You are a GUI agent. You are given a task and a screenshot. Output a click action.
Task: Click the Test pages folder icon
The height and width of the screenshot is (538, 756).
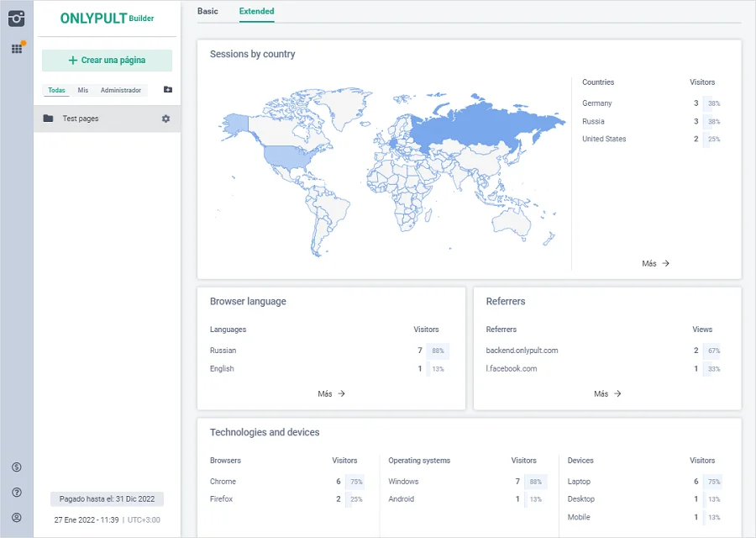[x=49, y=119]
